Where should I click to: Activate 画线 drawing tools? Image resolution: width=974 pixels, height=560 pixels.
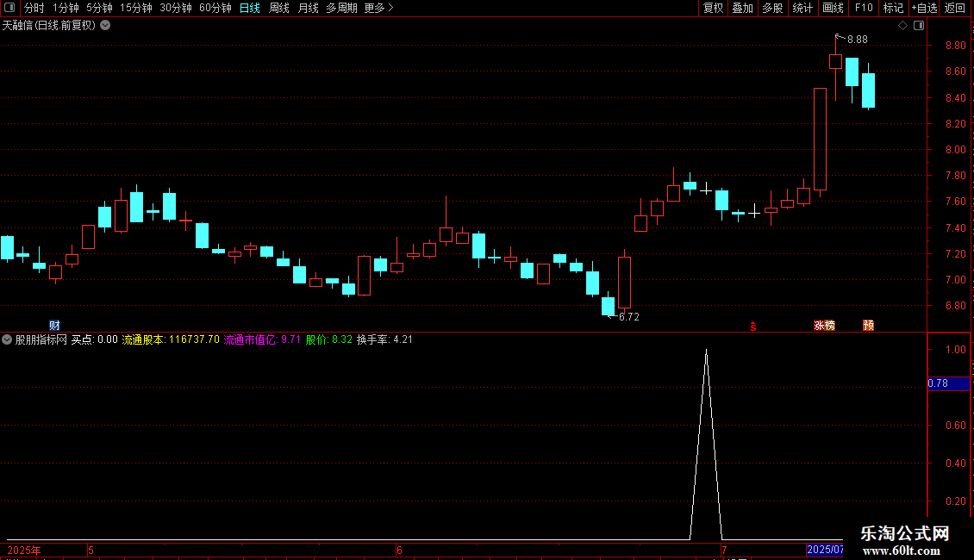(x=833, y=8)
